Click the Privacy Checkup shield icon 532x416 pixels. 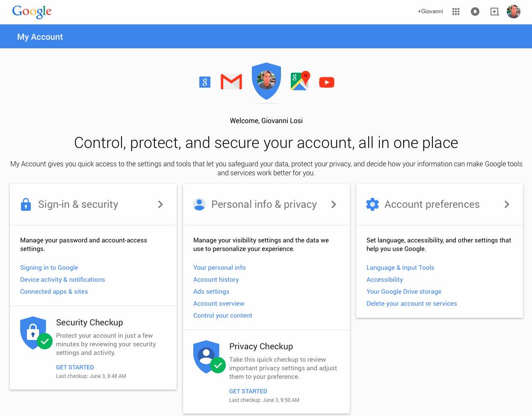[x=207, y=357]
